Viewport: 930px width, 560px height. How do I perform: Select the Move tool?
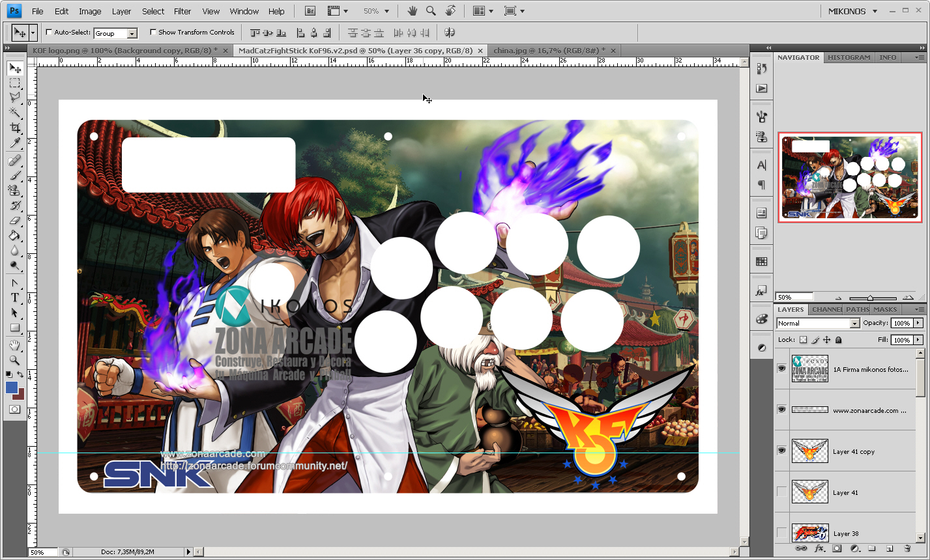point(14,67)
